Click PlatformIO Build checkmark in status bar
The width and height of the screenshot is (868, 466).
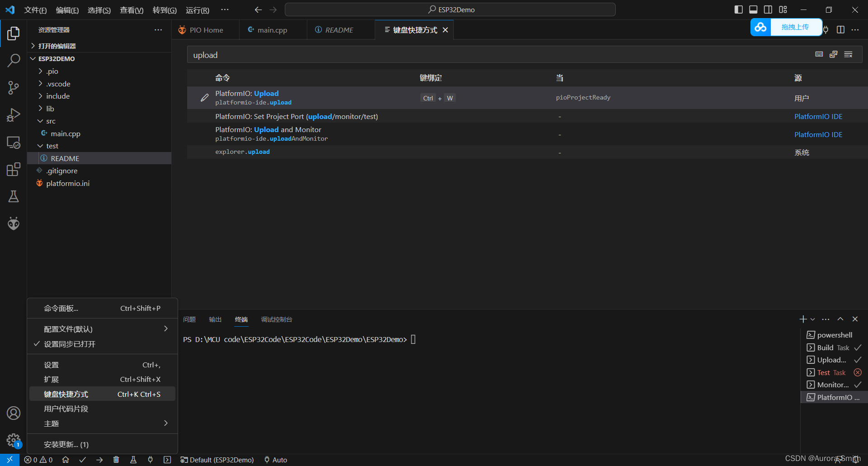tap(82, 460)
